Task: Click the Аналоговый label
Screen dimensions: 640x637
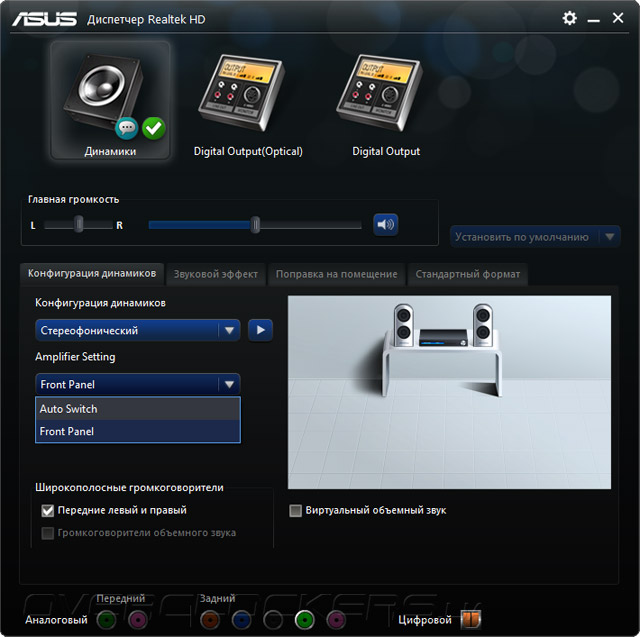Action: pos(56,620)
